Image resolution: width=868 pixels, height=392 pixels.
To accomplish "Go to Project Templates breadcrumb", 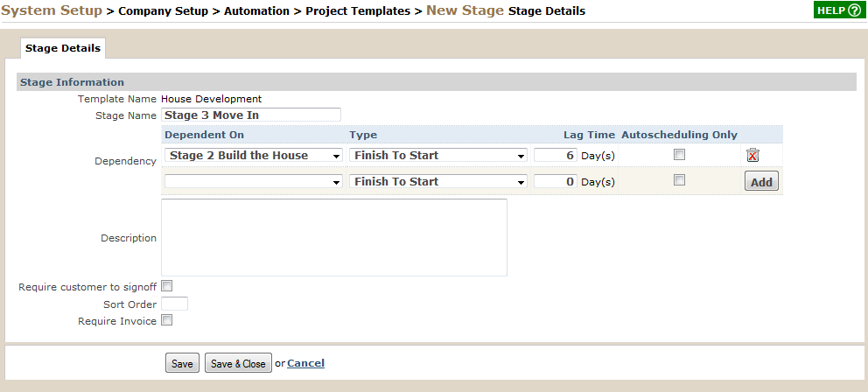I will pyautogui.click(x=358, y=11).
